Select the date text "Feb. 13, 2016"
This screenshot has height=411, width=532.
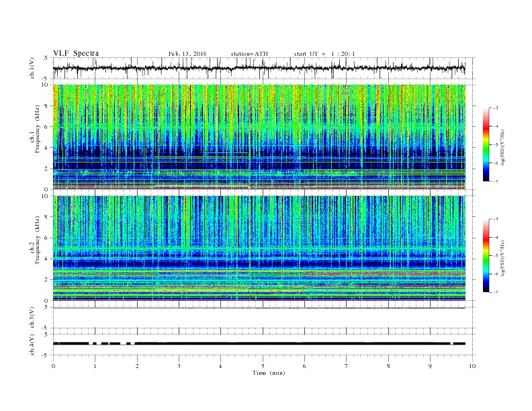[x=187, y=54]
